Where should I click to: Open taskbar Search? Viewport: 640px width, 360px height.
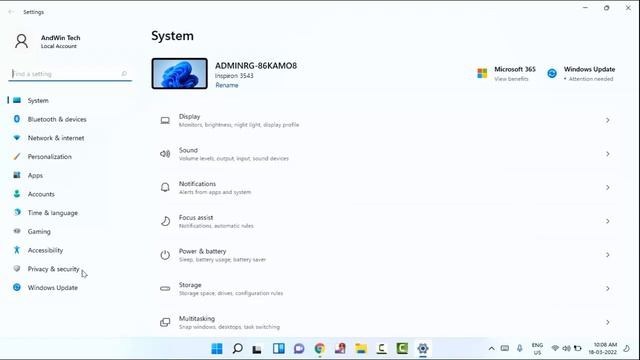[x=238, y=349]
